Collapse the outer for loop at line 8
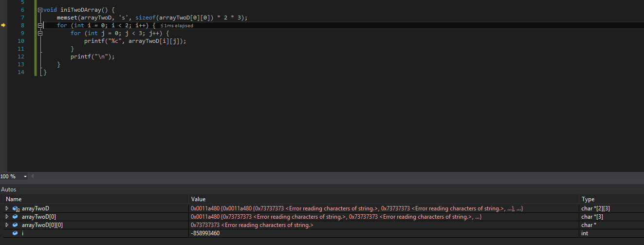Viewport: 644px width, 245px height. tap(40, 25)
